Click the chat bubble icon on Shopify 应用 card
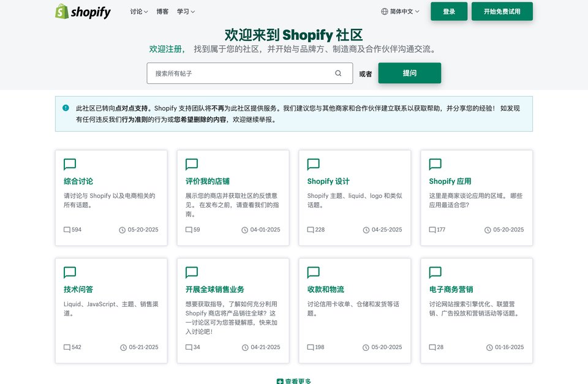 coord(435,164)
